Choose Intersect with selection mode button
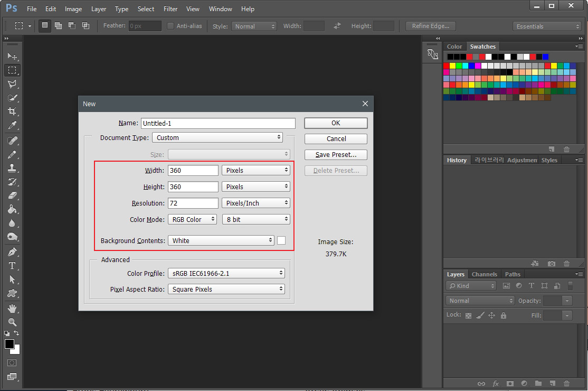The width and height of the screenshot is (588, 391). (x=86, y=25)
